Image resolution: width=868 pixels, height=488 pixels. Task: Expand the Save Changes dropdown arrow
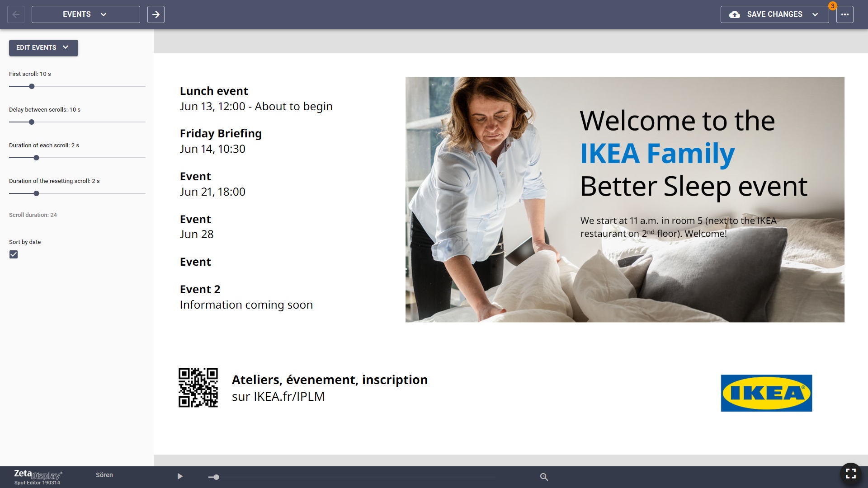[x=815, y=14]
